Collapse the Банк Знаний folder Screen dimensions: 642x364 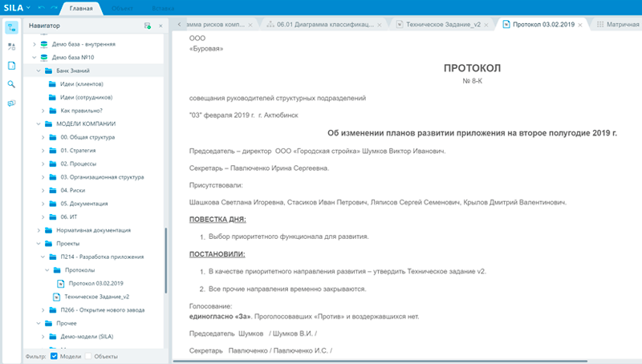click(x=37, y=71)
